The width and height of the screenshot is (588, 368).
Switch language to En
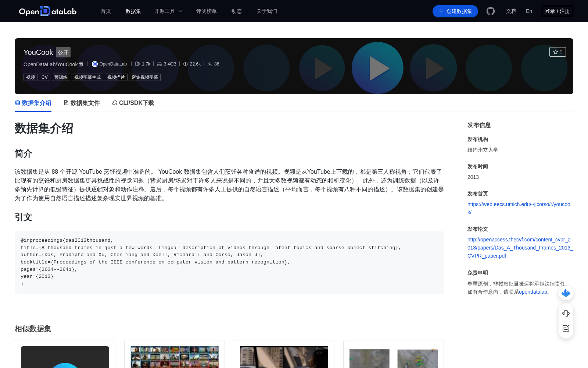(x=529, y=11)
